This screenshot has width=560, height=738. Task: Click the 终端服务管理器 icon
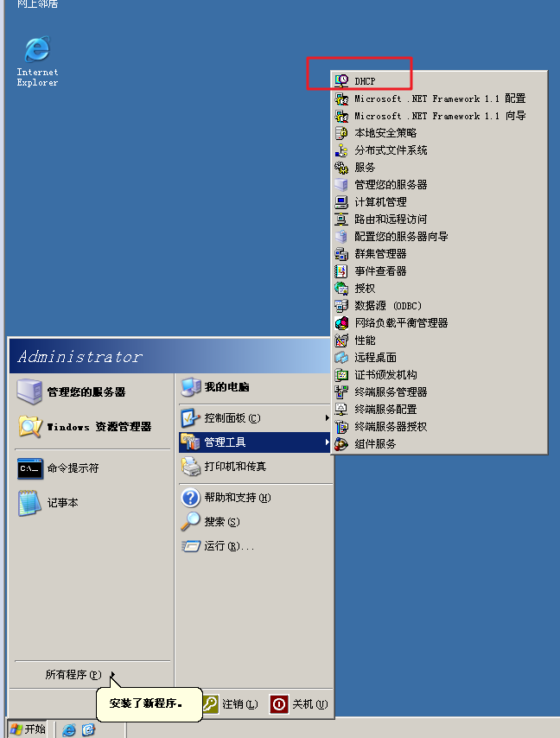tap(341, 391)
